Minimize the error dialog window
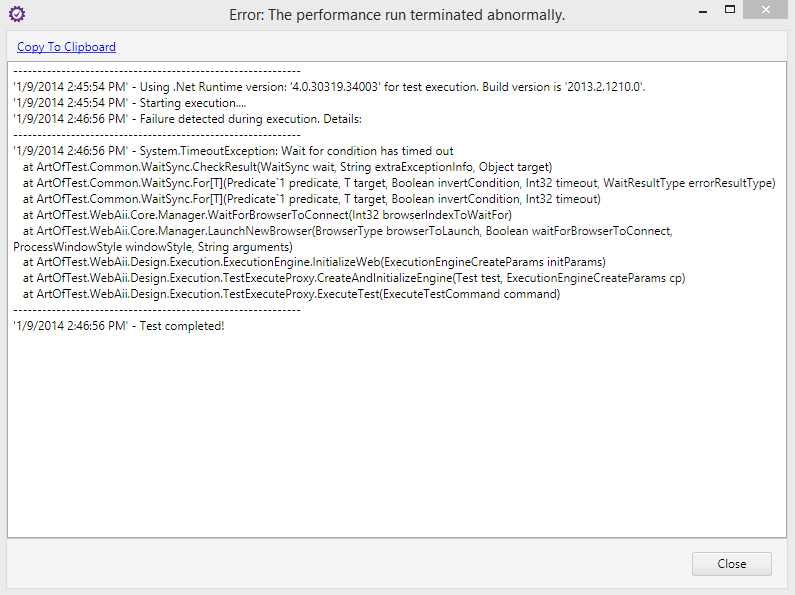The width and height of the screenshot is (795, 595). (696, 10)
